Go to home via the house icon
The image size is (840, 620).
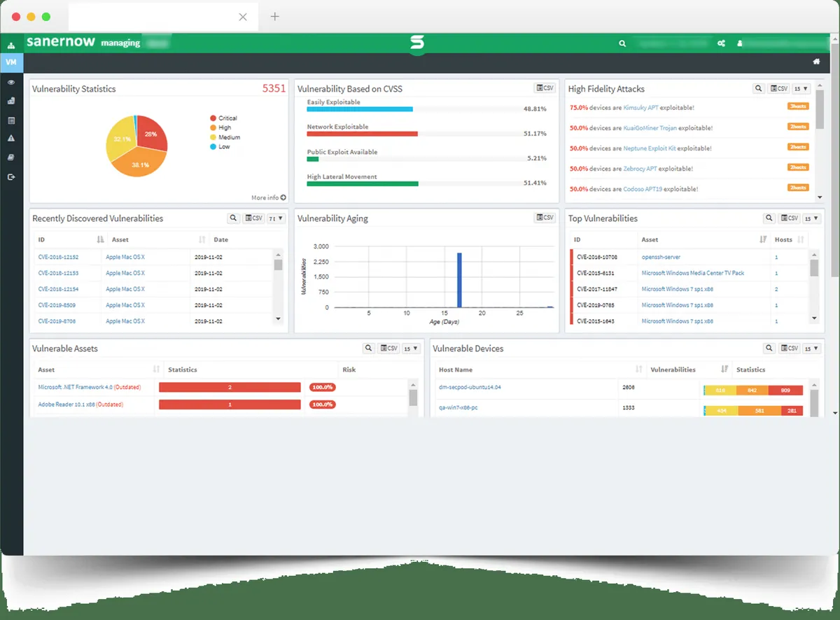click(x=816, y=62)
